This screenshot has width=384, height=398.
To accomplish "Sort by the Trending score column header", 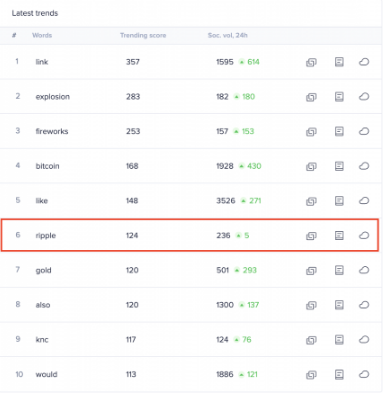I will [x=143, y=35].
